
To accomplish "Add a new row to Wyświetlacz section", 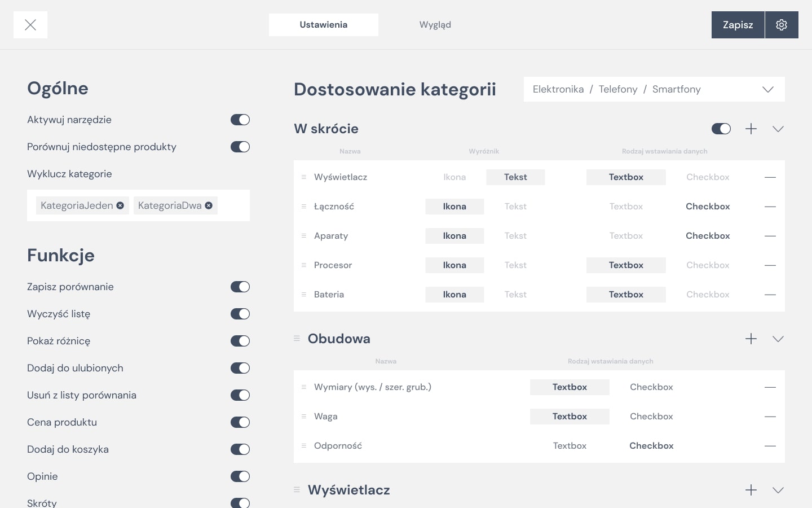I will 751,490.
